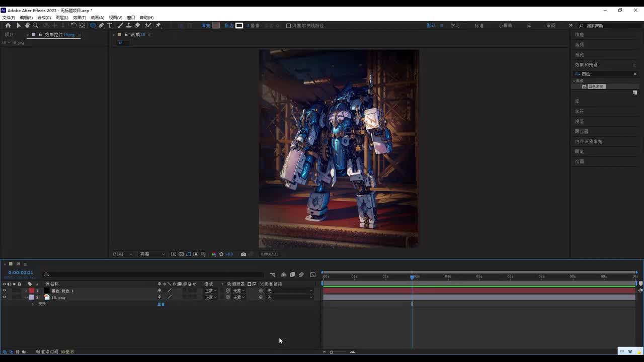Image resolution: width=644 pixels, height=362 pixels.
Task: Enable the Bezier path checkbox
Action: point(288,26)
